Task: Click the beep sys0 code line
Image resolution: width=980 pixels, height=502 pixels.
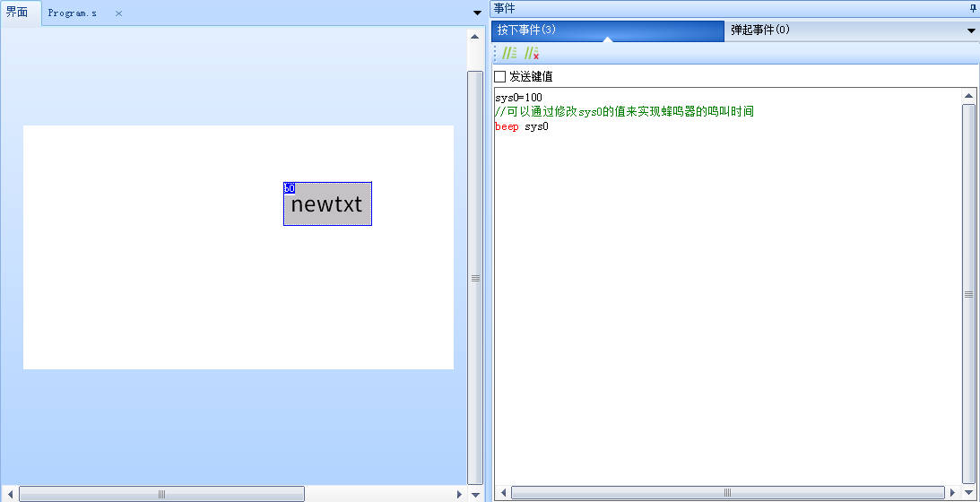Action: tap(522, 126)
